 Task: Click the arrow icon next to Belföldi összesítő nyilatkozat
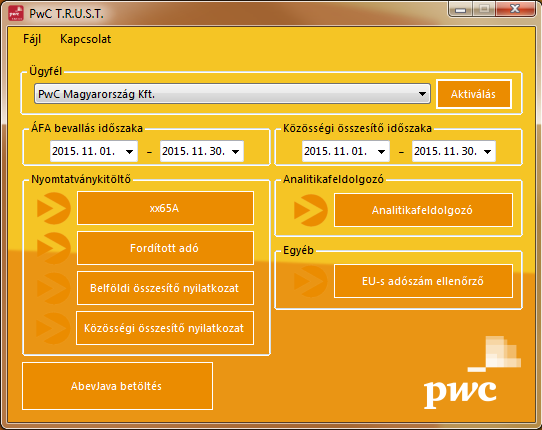[x=53, y=288]
